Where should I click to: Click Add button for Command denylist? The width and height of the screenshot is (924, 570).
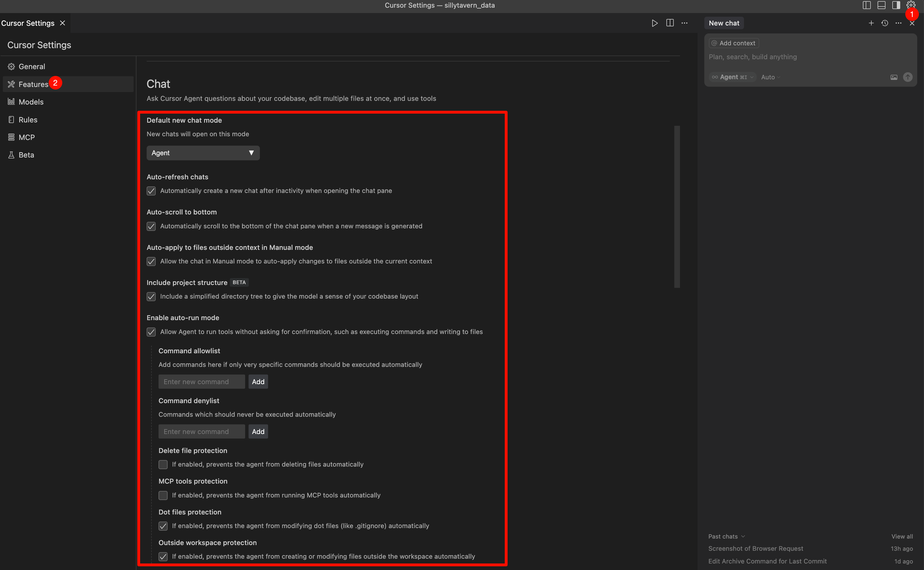point(258,431)
